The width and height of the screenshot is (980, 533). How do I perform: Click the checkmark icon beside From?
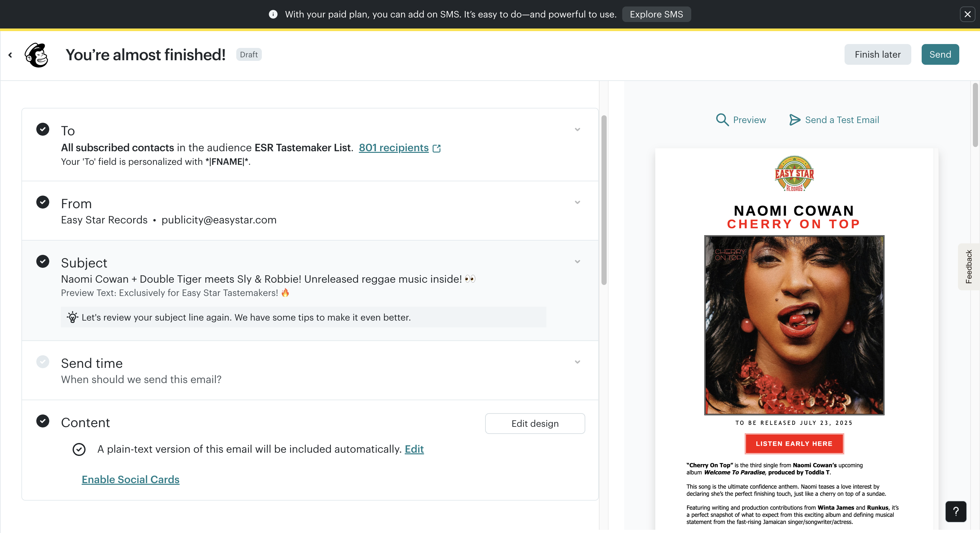point(42,202)
